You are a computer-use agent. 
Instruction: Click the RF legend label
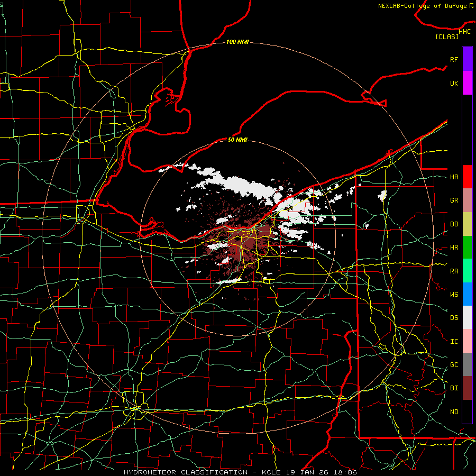[454, 59]
